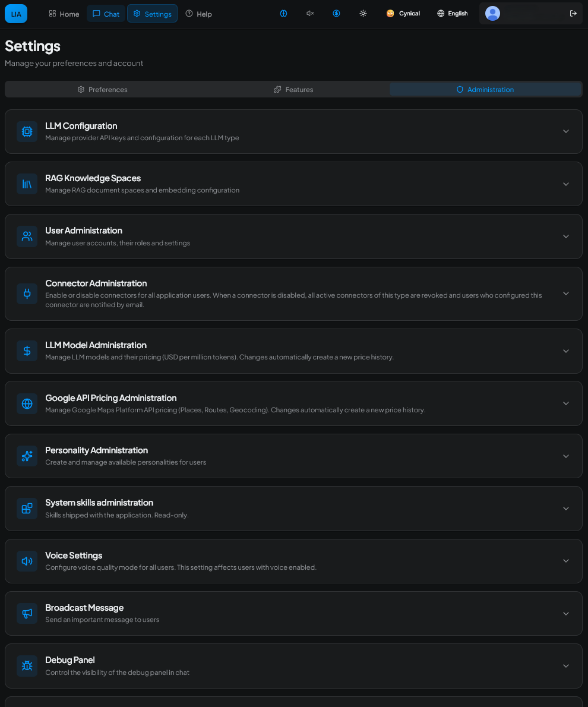Change the language from English
The image size is (588, 707).
[452, 13]
